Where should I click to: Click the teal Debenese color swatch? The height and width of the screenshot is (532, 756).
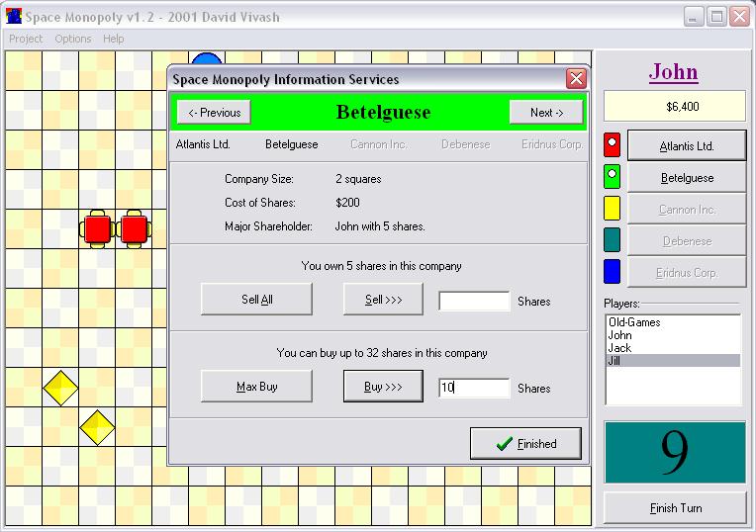pos(612,239)
